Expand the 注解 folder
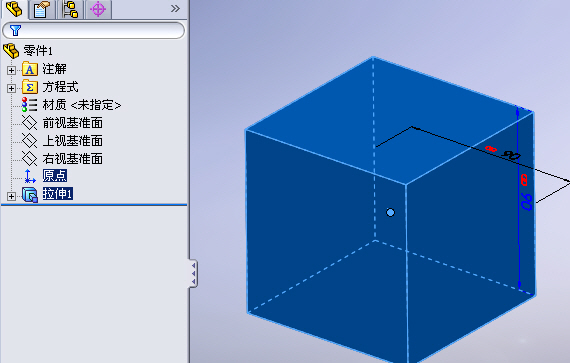 [11, 70]
